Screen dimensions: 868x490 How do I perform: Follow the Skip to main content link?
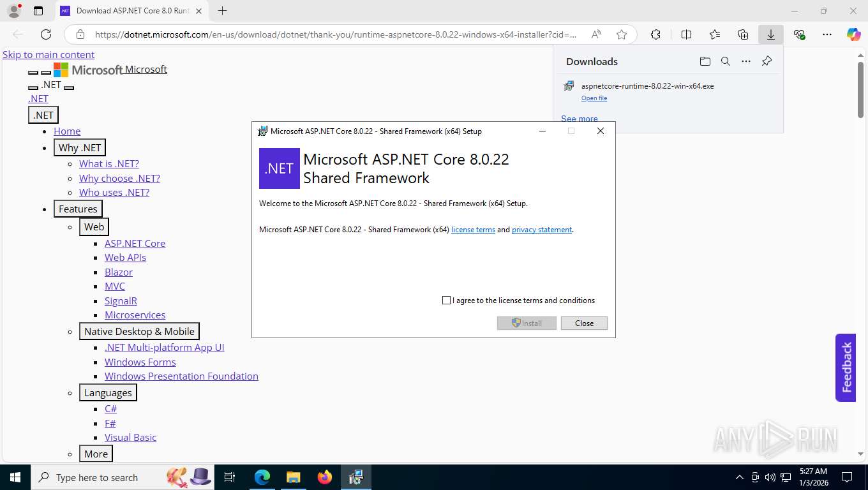[x=49, y=55]
